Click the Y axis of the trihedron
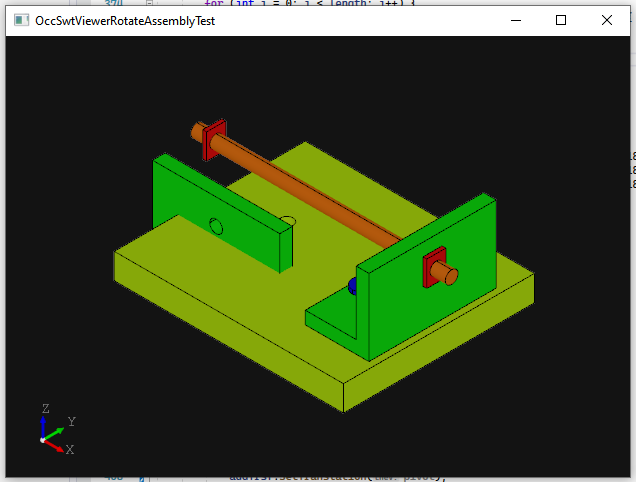The image size is (636, 482). (x=54, y=434)
